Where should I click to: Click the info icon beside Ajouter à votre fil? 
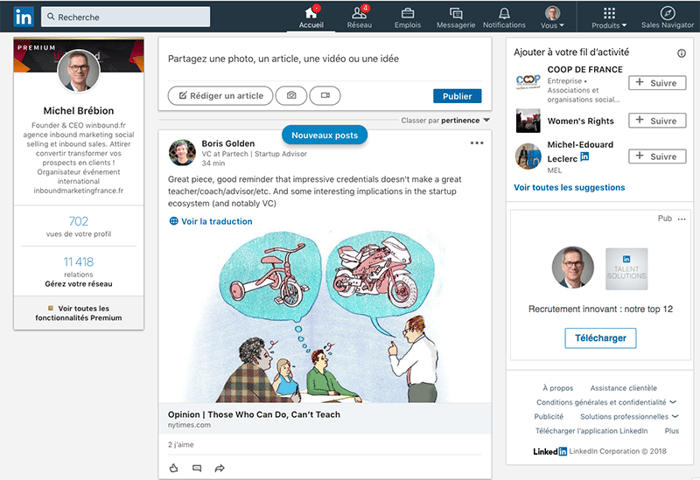tap(681, 54)
